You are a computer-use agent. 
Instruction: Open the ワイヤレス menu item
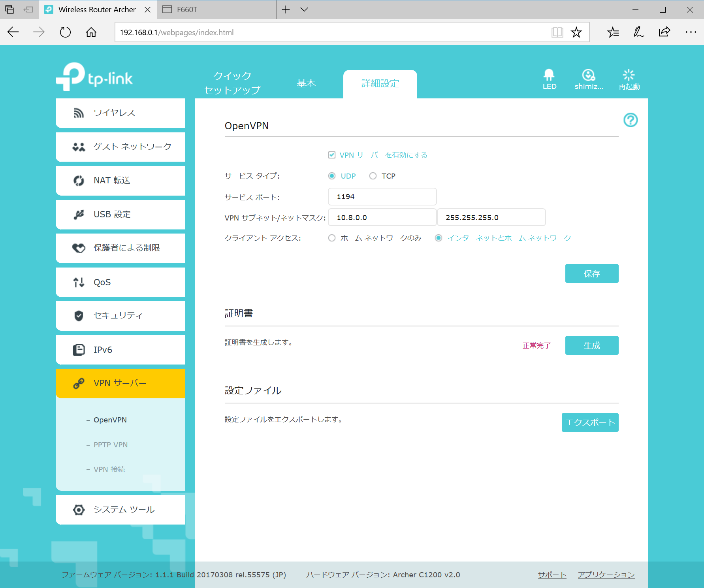[120, 113]
